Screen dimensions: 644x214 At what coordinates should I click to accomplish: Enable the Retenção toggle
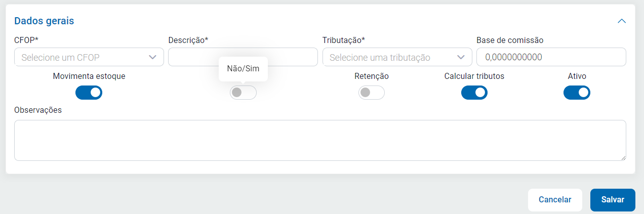pos(372,93)
